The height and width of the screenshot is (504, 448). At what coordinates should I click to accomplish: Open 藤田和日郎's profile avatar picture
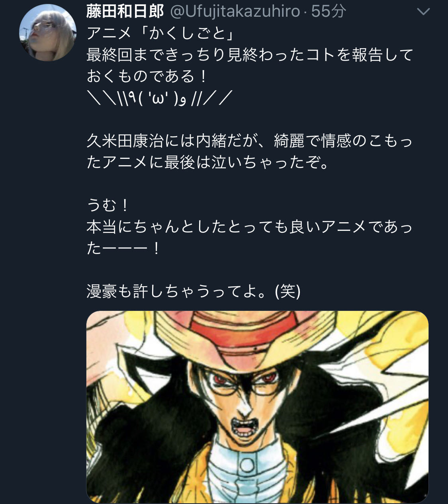coord(48,33)
